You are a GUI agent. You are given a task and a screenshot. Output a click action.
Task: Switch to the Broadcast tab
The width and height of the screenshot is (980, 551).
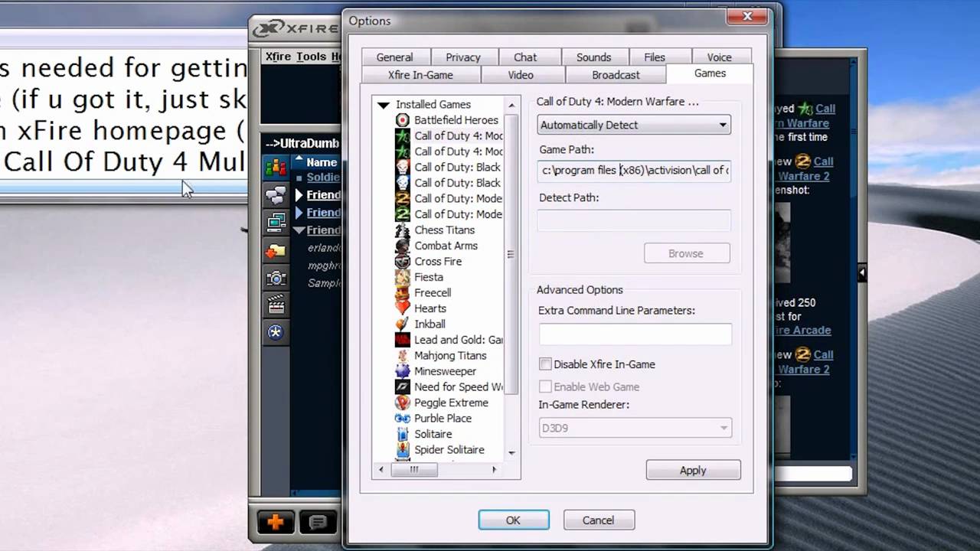click(x=616, y=75)
